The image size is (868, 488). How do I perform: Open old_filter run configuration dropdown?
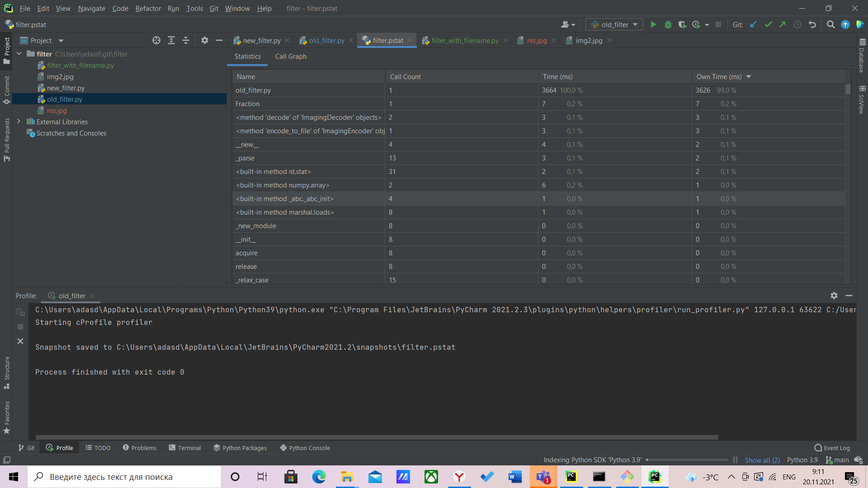614,24
